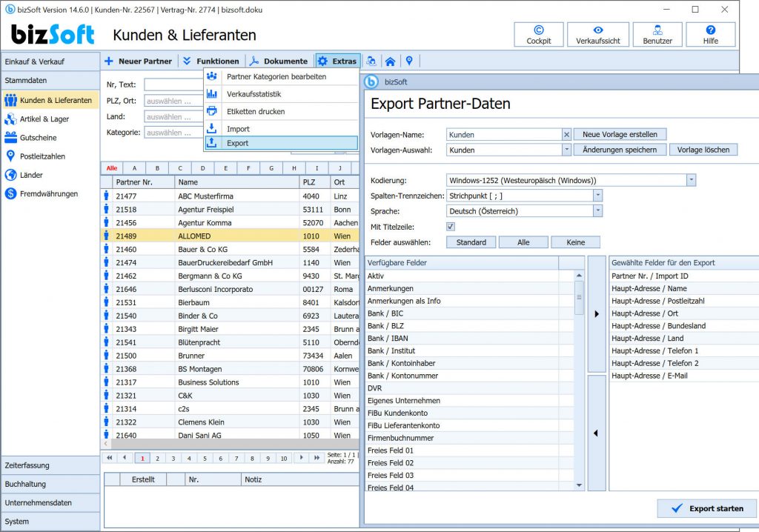Click Verfügbare Felder scrollbar up arrow
This screenshot has height=532, width=759.
point(579,276)
